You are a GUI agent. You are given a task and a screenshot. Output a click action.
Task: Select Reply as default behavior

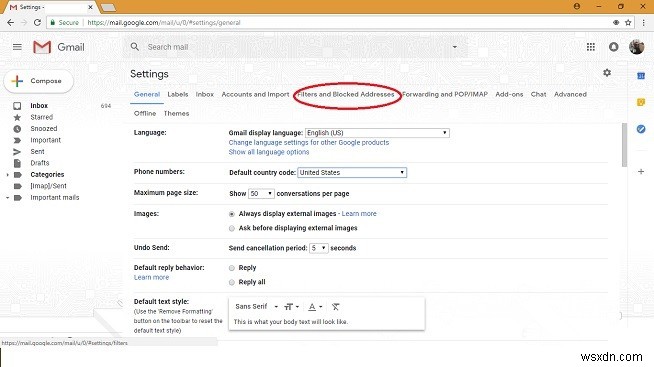(x=231, y=268)
